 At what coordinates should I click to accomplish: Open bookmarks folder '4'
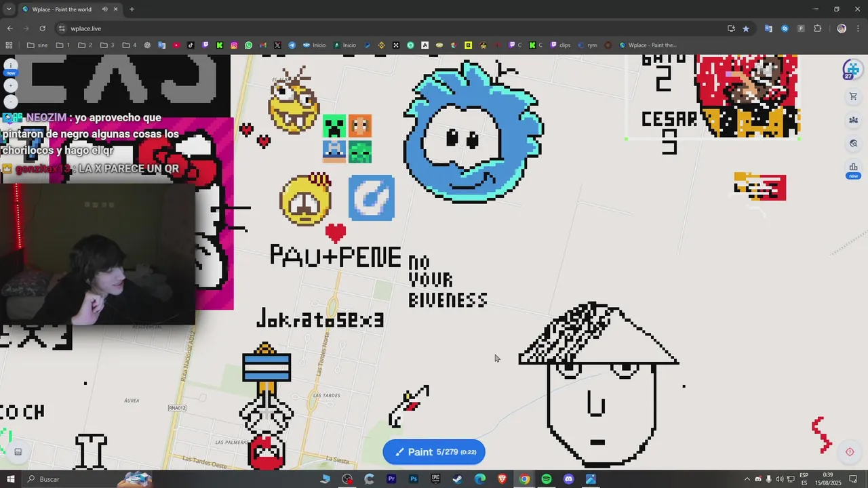coord(130,45)
